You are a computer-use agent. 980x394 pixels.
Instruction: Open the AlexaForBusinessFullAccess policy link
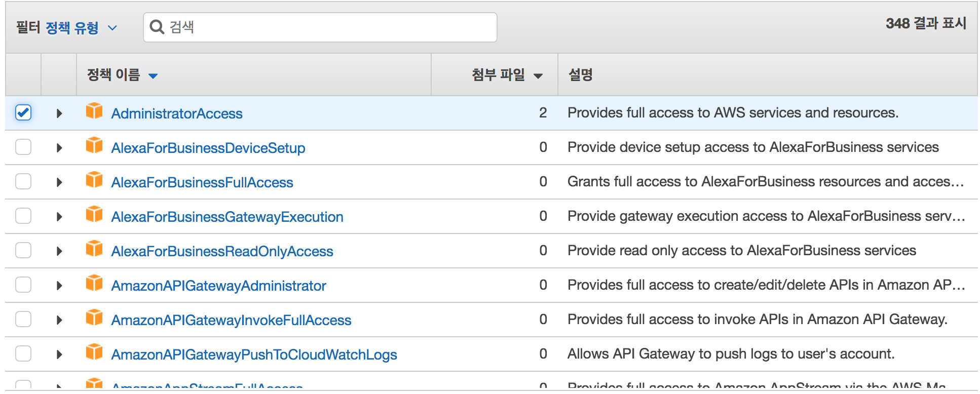(x=202, y=182)
